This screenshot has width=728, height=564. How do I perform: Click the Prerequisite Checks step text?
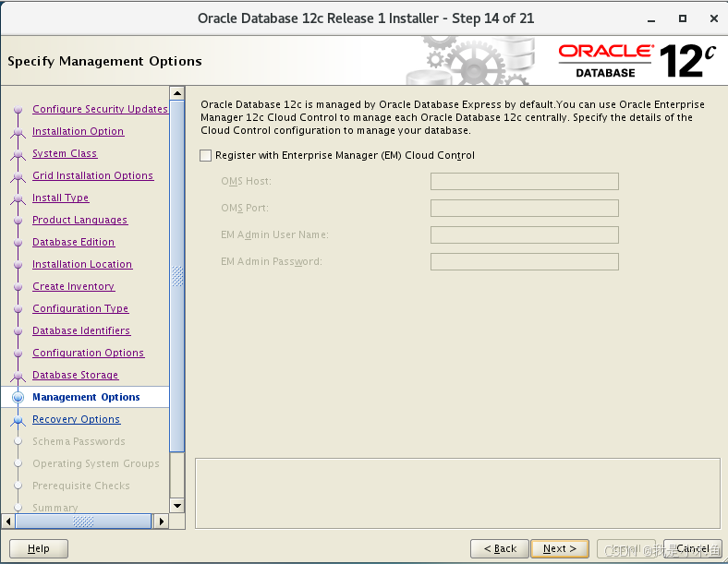pos(80,486)
